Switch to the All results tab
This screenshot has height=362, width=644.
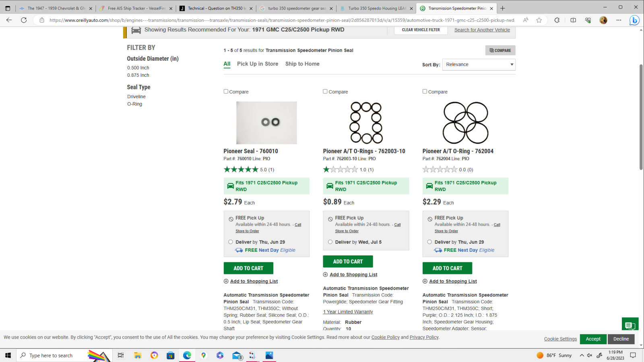click(x=227, y=64)
